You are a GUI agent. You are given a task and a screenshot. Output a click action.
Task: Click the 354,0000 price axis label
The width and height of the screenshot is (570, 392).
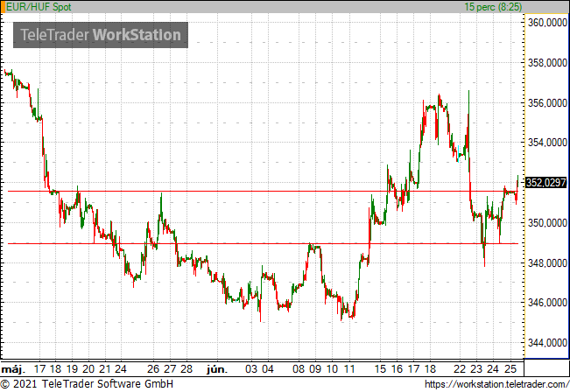[x=547, y=143]
